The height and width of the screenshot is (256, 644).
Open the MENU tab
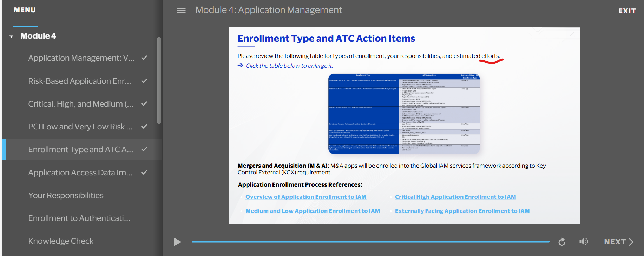coord(25,10)
